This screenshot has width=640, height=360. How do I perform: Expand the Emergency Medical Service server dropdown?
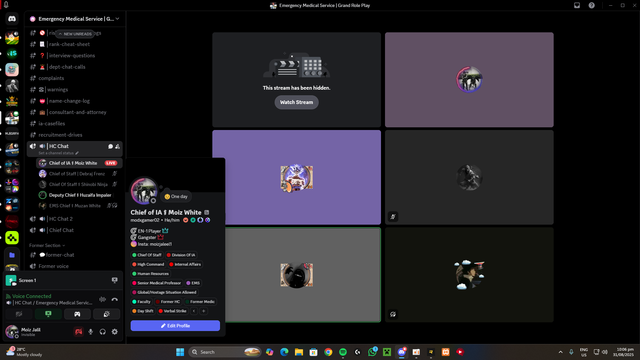coord(117,19)
